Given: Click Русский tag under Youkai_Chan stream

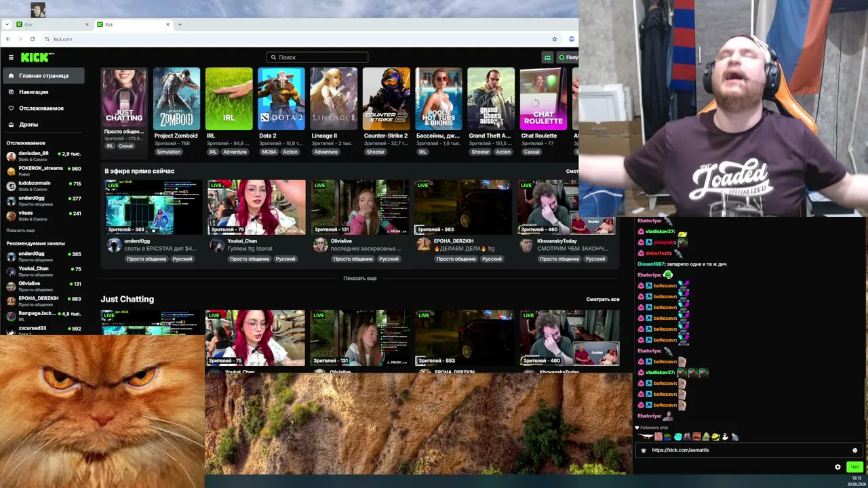Looking at the screenshot, I should pyautogui.click(x=285, y=259).
